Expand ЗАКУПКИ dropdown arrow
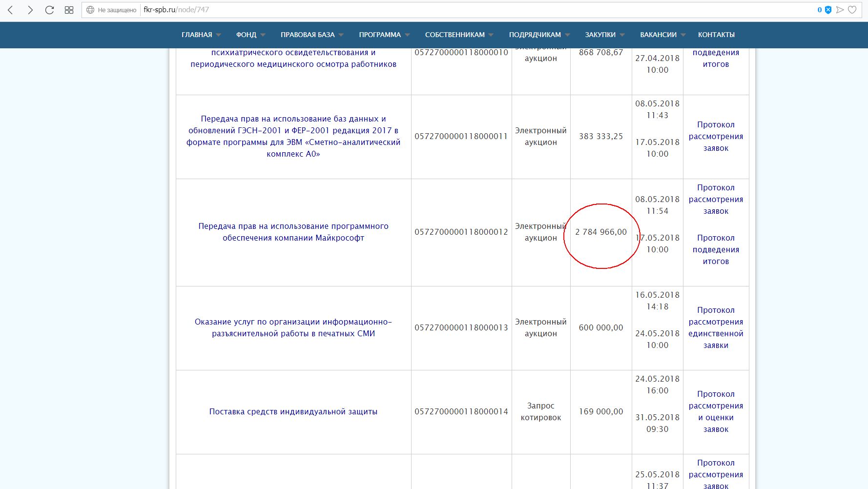Viewport: 868px width, 489px height. [x=622, y=35]
